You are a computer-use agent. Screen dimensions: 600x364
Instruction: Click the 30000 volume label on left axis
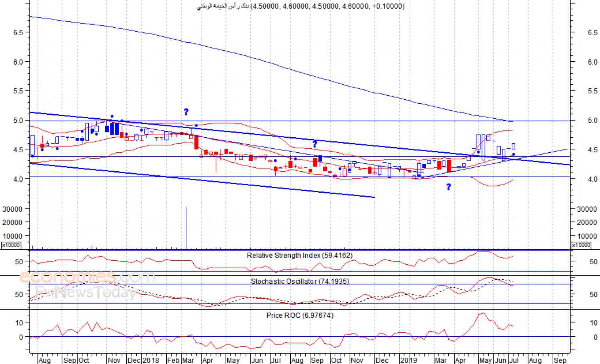[12, 209]
